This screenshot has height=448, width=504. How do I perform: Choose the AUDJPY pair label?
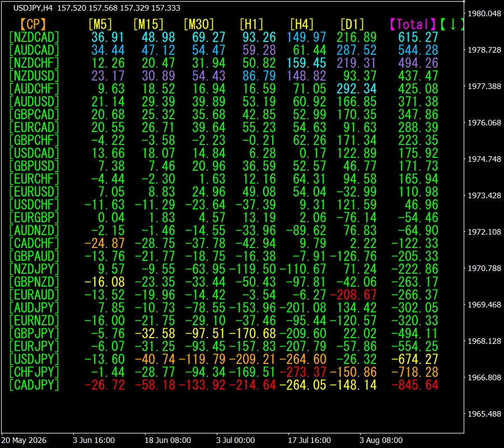click(34, 307)
